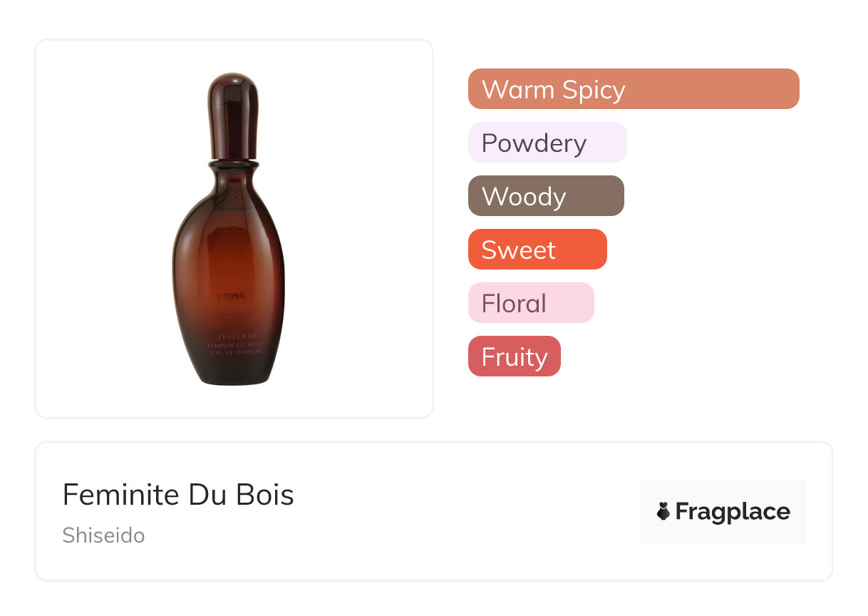The height and width of the screenshot is (616, 868).
Task: Click the Fragplace wordmark text
Action: click(x=733, y=511)
